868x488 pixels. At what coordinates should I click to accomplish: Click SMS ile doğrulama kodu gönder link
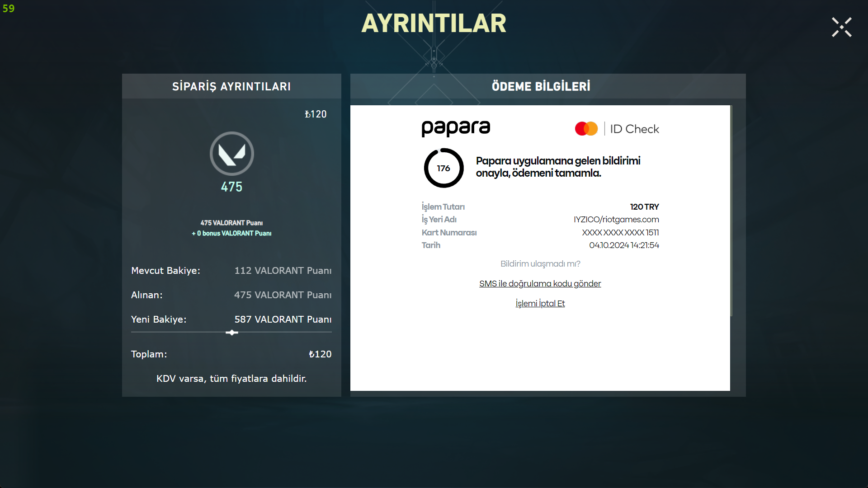(540, 284)
